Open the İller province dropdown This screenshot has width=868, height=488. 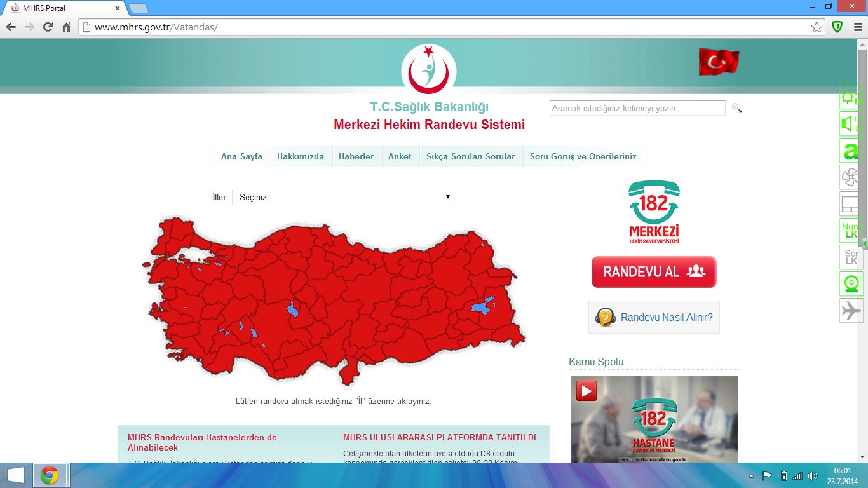click(x=343, y=197)
